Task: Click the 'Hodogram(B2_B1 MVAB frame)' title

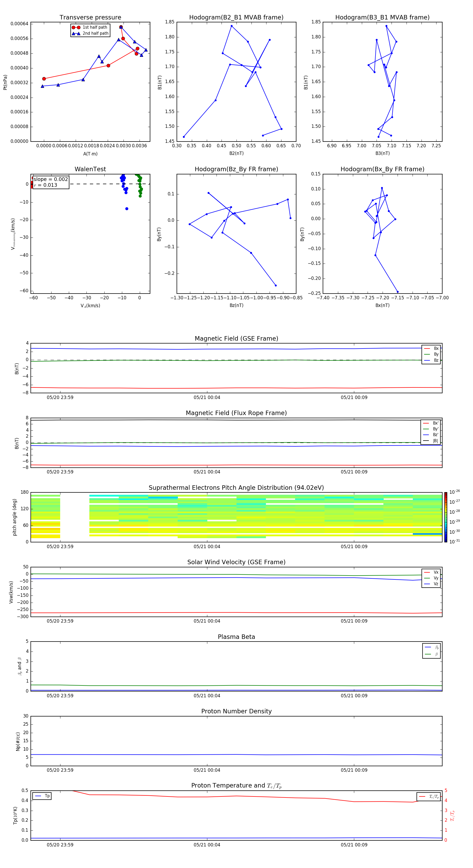Action: [x=236, y=18]
